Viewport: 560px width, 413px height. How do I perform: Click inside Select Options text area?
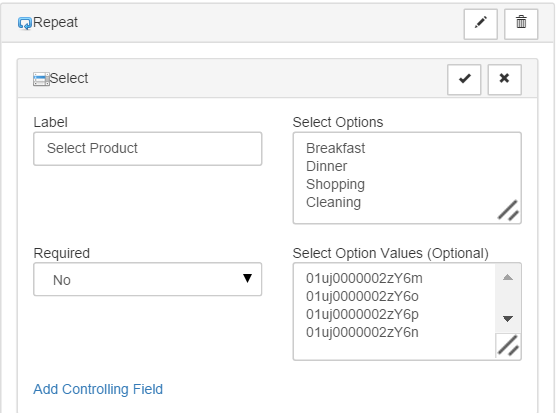[407, 178]
